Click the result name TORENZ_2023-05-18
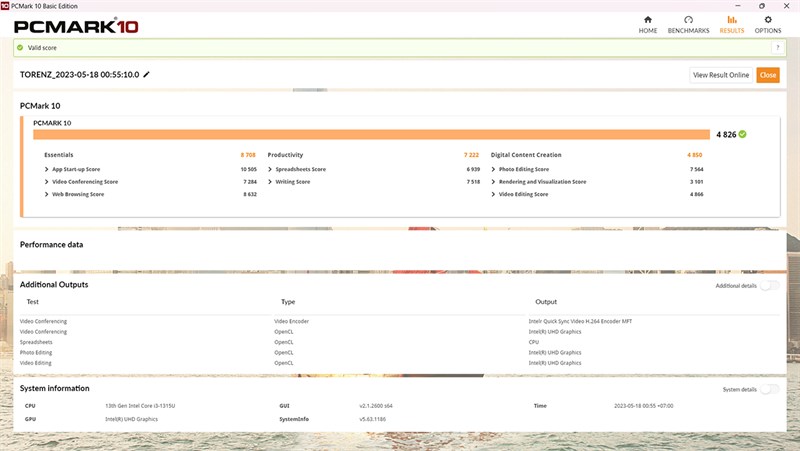Image resolution: width=800 pixels, height=451 pixels. 80,74
